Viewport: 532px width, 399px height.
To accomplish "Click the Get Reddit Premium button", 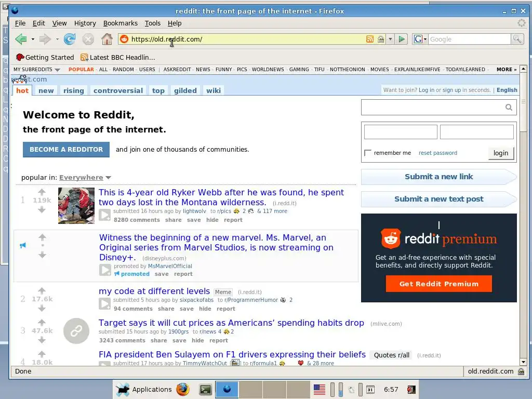I will (x=438, y=284).
